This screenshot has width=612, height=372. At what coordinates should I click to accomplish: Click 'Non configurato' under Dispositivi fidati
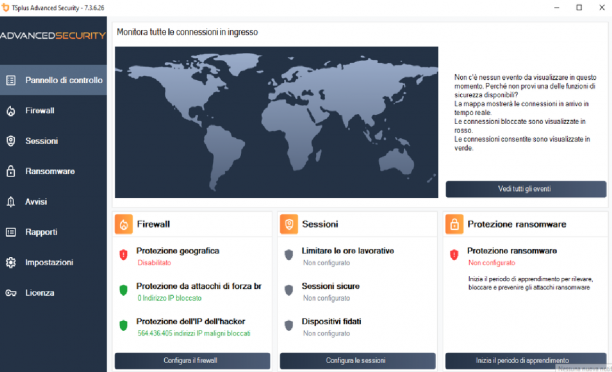pos(327,333)
